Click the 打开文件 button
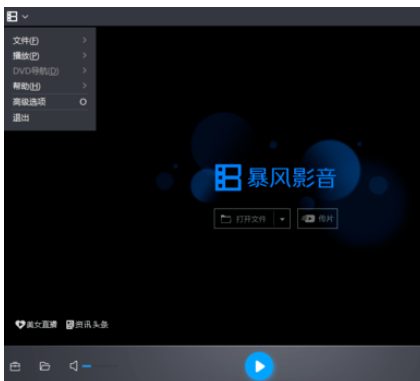The width and height of the screenshot is (420, 381). pyautogui.click(x=244, y=219)
